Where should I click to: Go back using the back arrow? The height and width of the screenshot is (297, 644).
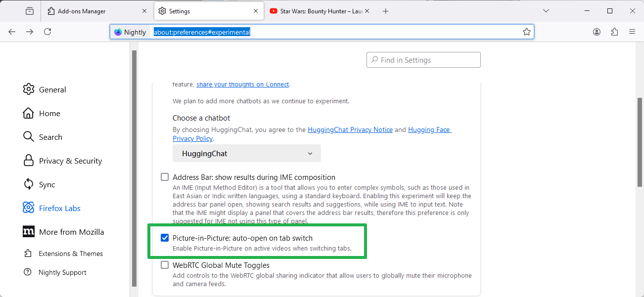coord(12,32)
